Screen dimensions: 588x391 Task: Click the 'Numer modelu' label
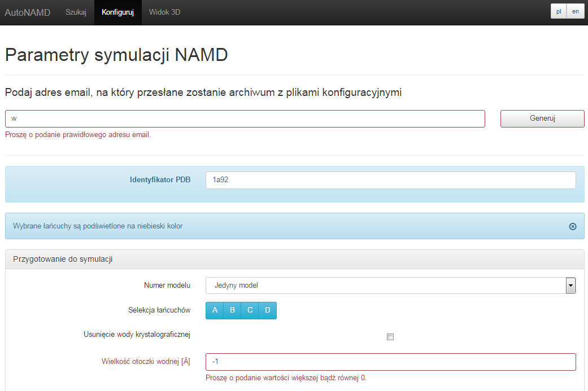[x=167, y=285]
